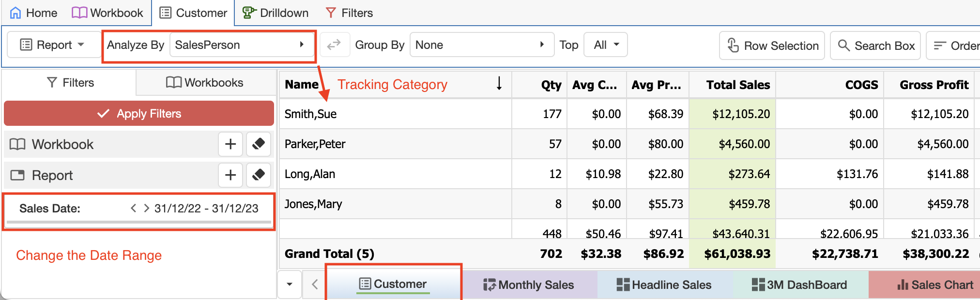Click the plus icon in Workbook row
The width and height of the screenshot is (980, 300).
(230, 144)
